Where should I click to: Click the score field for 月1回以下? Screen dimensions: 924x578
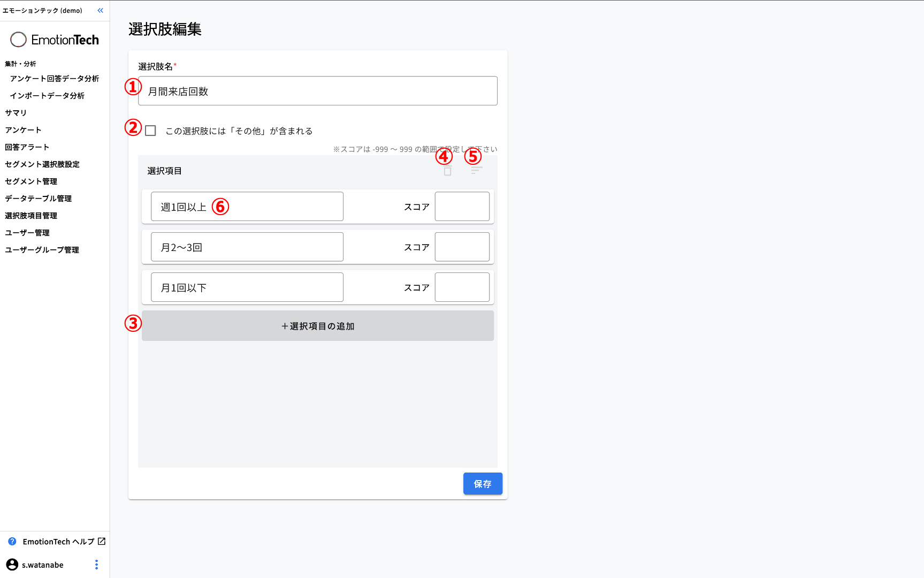(462, 287)
